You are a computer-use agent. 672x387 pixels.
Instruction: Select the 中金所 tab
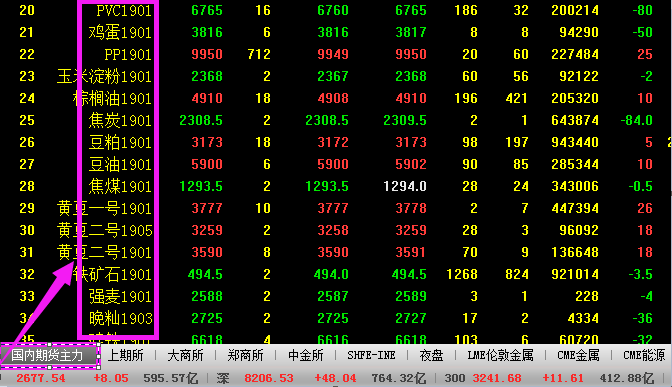pyautogui.click(x=306, y=355)
